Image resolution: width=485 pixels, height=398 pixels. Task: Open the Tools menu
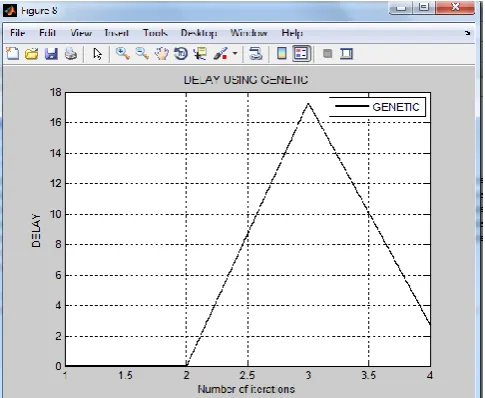(155, 33)
